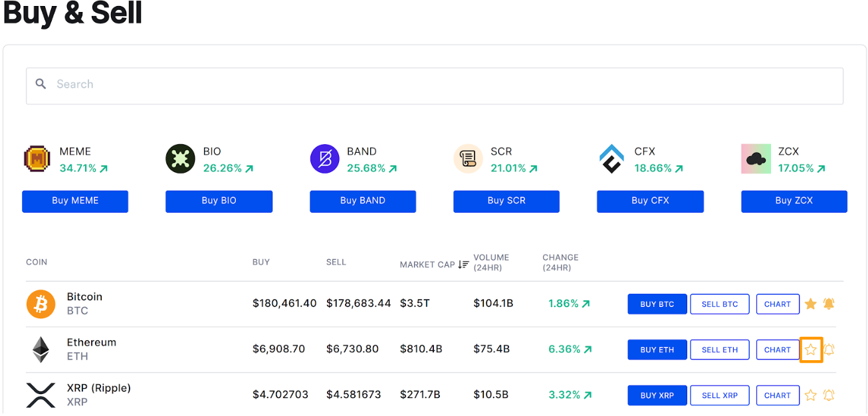868x416 pixels.
Task: Click the BAND token icon
Action: pyautogui.click(x=324, y=158)
